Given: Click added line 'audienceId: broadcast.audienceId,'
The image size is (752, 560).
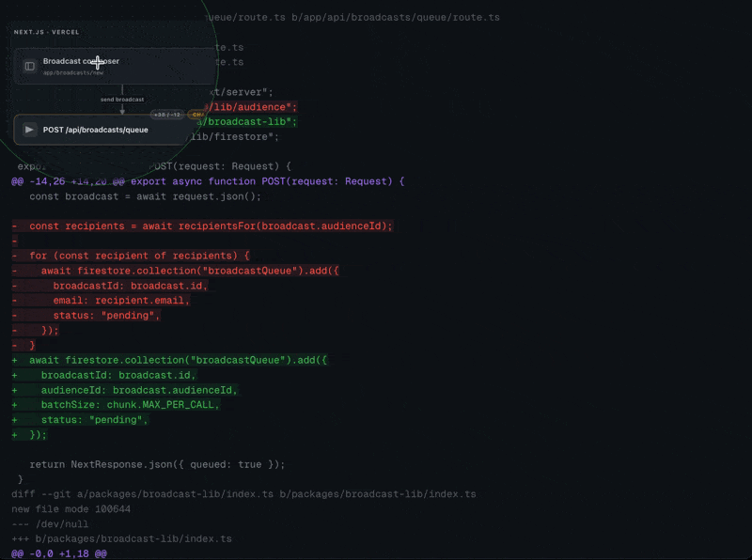Looking at the screenshot, I should 125,390.
